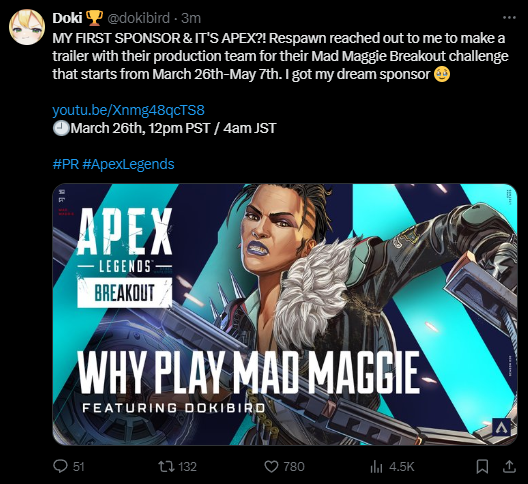
Task: Open the view analytics bar-chart icon
Action: (377, 467)
